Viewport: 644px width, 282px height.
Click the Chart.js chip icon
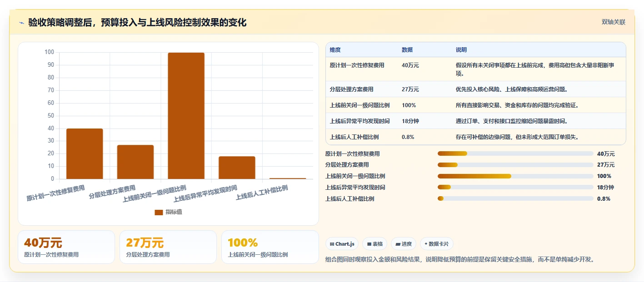click(332, 244)
